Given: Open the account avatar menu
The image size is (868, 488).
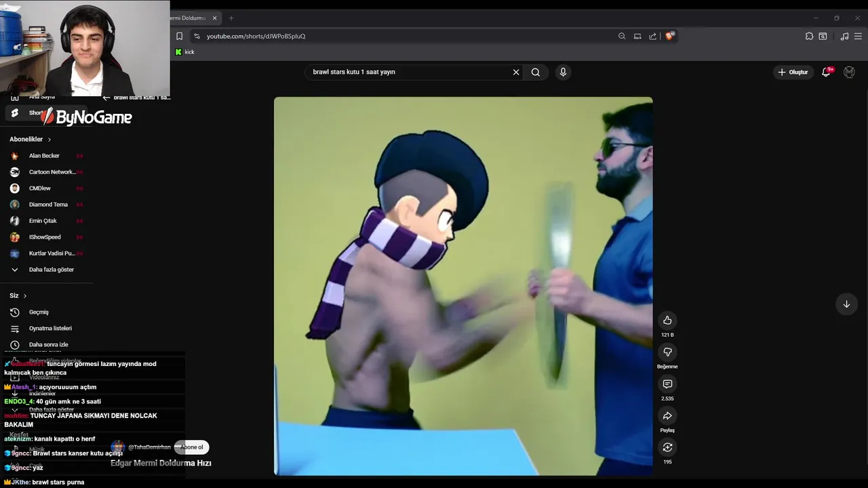Looking at the screenshot, I should click(x=849, y=72).
